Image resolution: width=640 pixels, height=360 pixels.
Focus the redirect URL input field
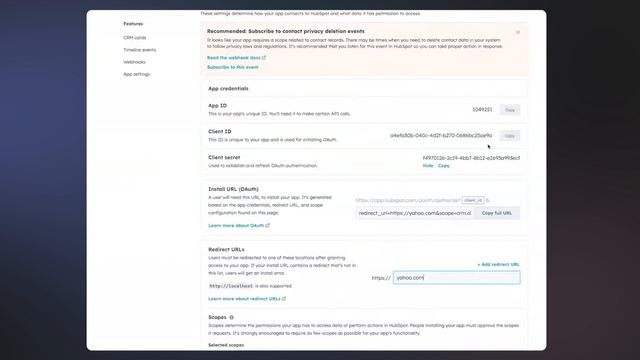coord(456,278)
